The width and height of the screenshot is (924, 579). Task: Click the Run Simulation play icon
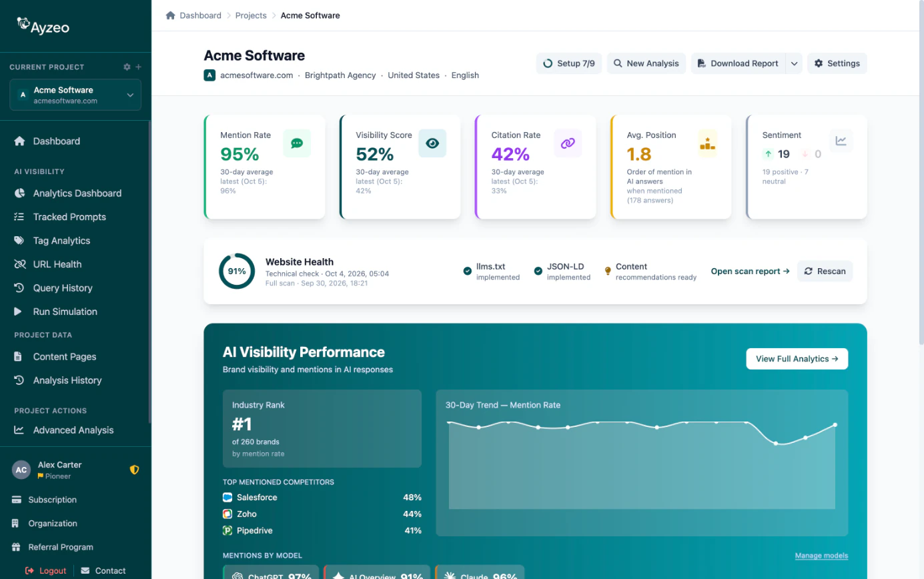[x=19, y=312]
